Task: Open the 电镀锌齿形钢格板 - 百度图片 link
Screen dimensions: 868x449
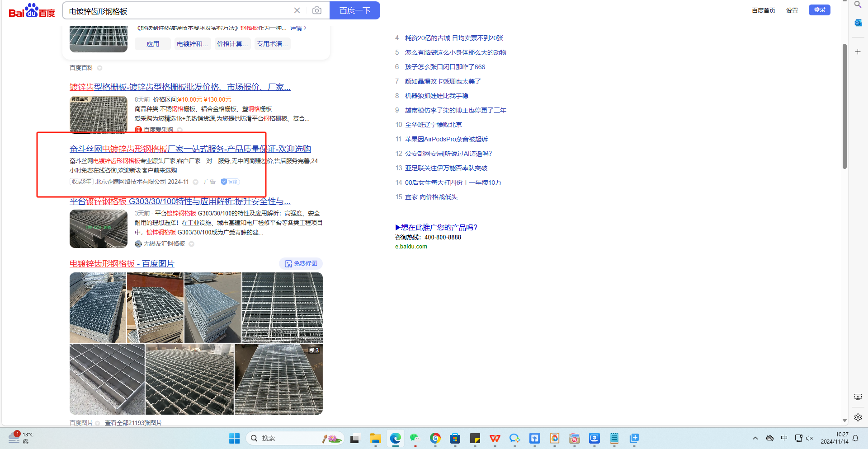Action: 122,263
